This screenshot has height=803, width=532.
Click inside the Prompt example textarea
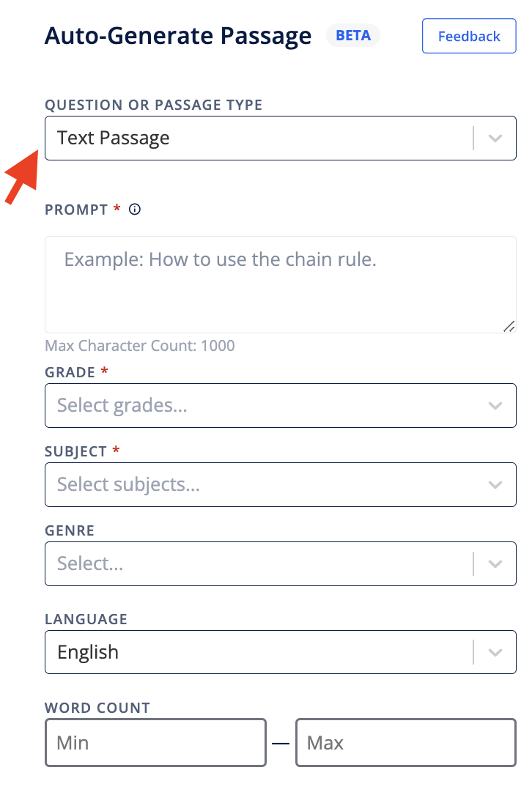(x=280, y=284)
